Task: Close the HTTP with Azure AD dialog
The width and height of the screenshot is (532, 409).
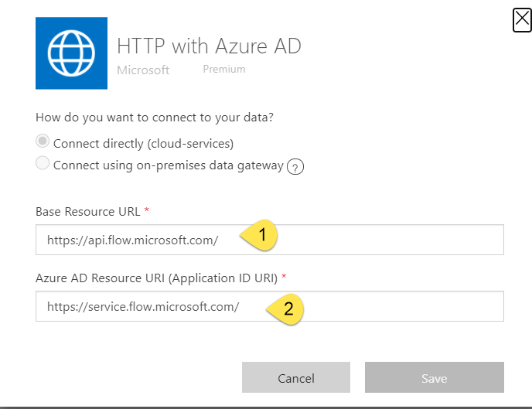Action: (x=522, y=19)
